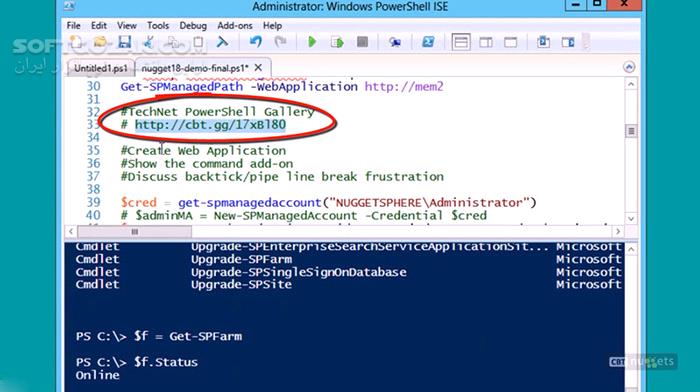
Task: Click the http://cbt.gg/17xBl80 link text
Action: click(210, 125)
